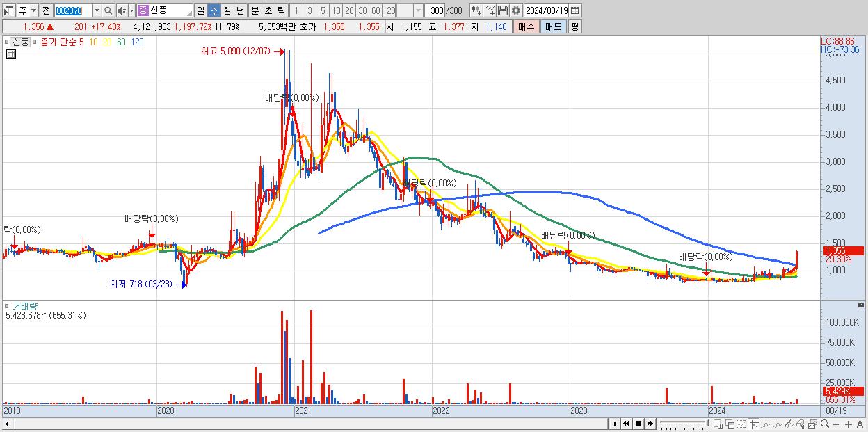Click the diagonal line chart icon
Image resolution: width=868 pixels, height=432 pixels.
click(789, 424)
